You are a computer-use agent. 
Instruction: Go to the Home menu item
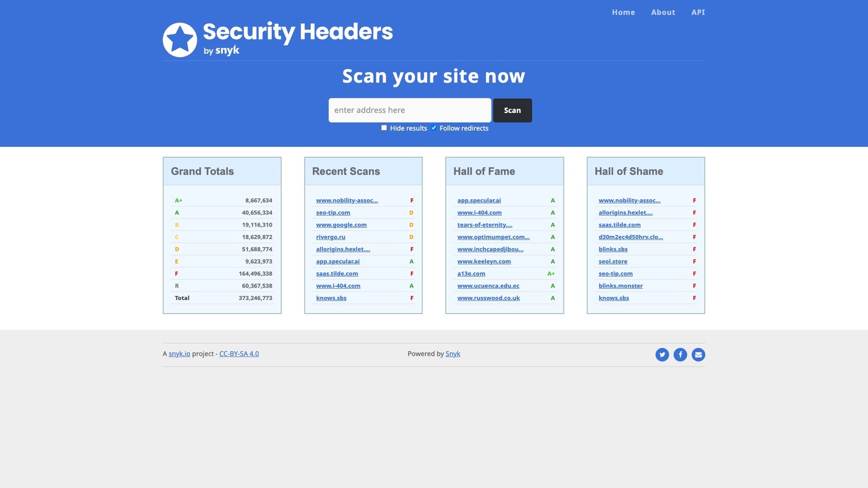(x=623, y=12)
